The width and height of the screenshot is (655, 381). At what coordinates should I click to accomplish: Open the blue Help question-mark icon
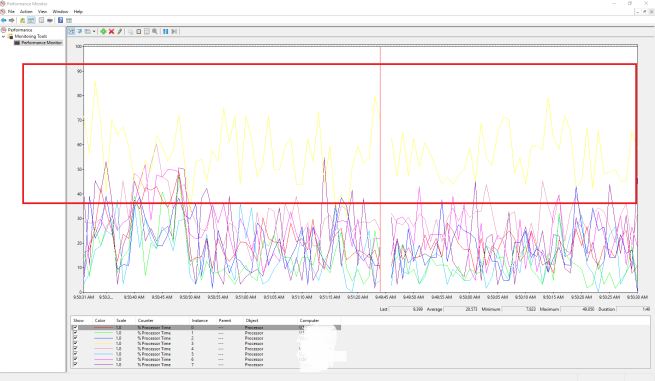pos(61,20)
